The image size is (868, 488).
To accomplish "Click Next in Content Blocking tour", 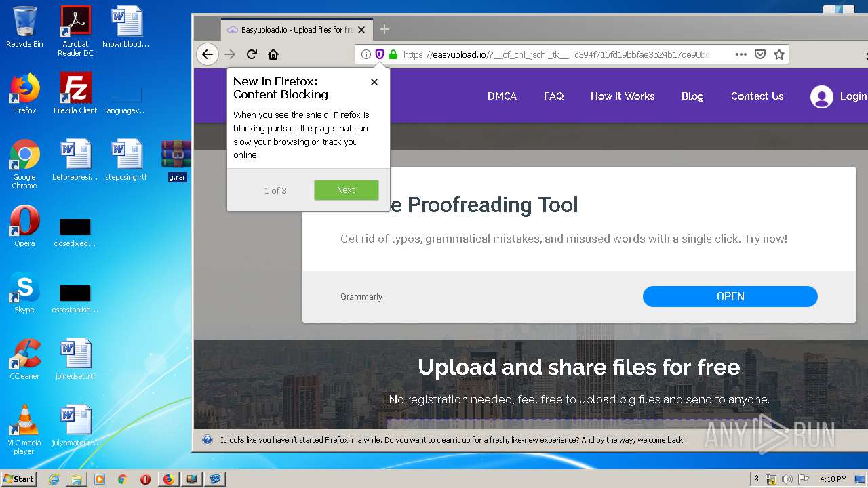I will (346, 190).
